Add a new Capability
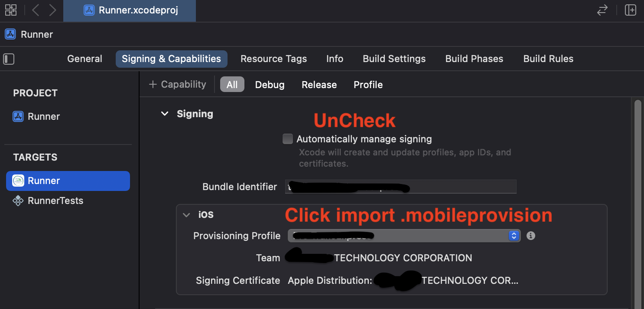 click(x=177, y=84)
